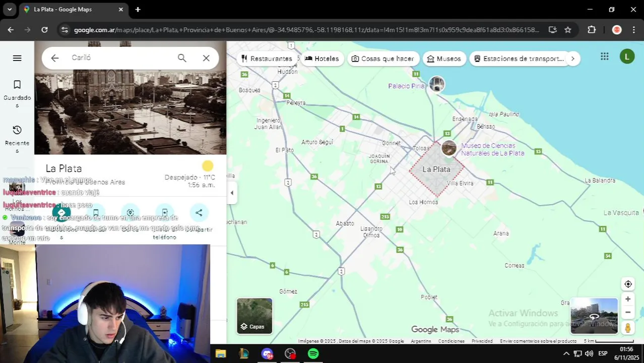The width and height of the screenshot is (644, 363).
Task: Bookmark this page with the star
Action: pos(568,30)
